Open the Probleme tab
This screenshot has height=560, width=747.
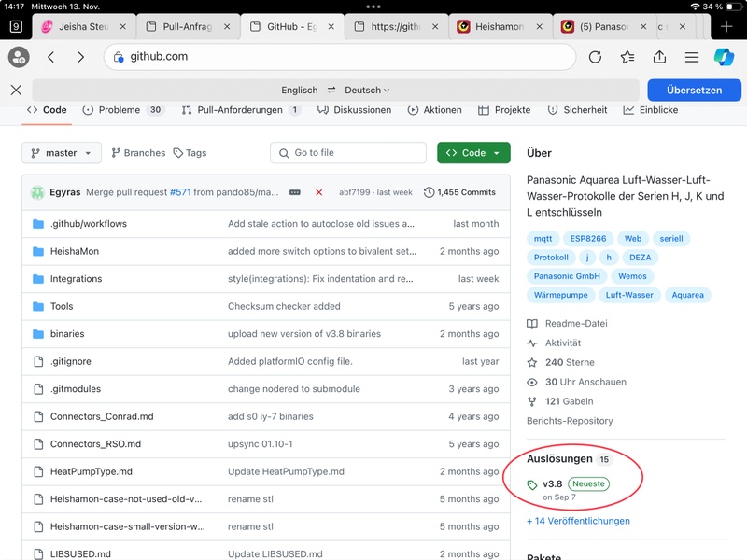[x=123, y=110]
